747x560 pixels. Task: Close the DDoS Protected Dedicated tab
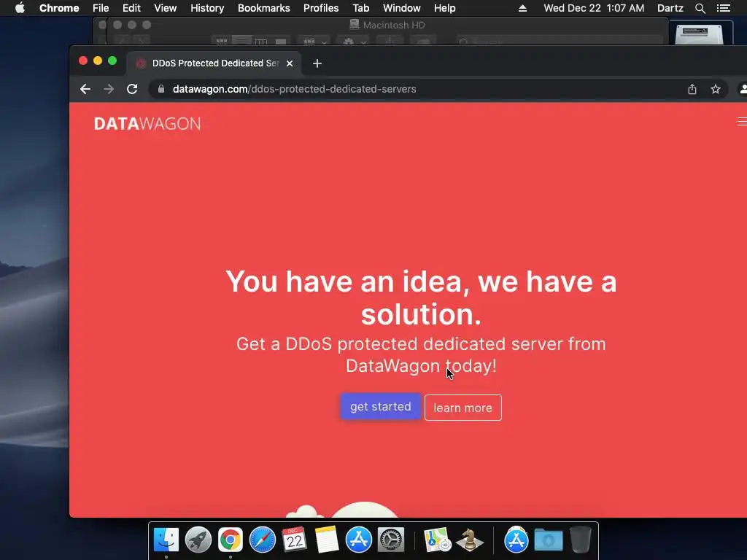(290, 63)
